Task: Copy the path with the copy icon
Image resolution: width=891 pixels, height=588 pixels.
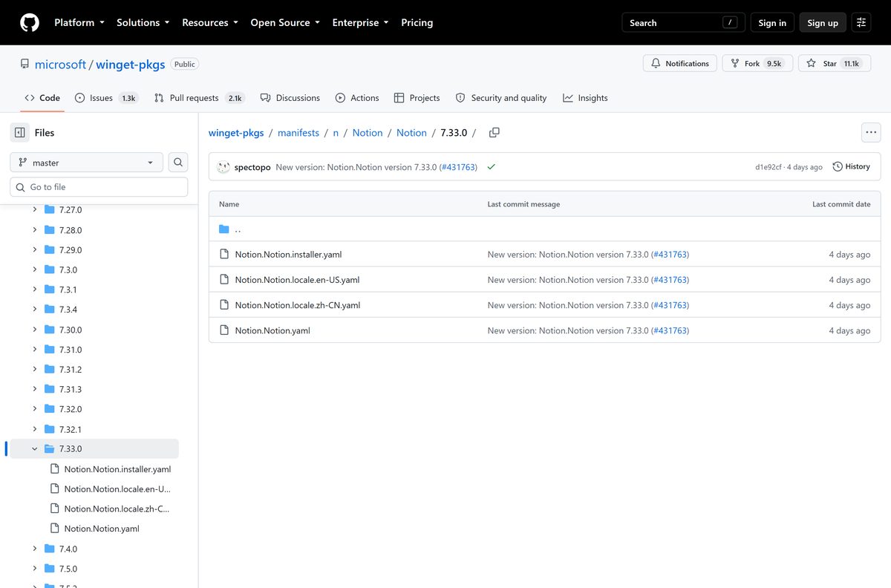Action: point(495,133)
